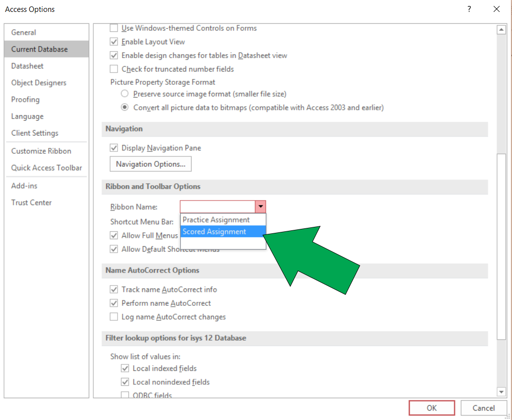Toggle Enable design changes in Datasheet view

(x=114, y=56)
